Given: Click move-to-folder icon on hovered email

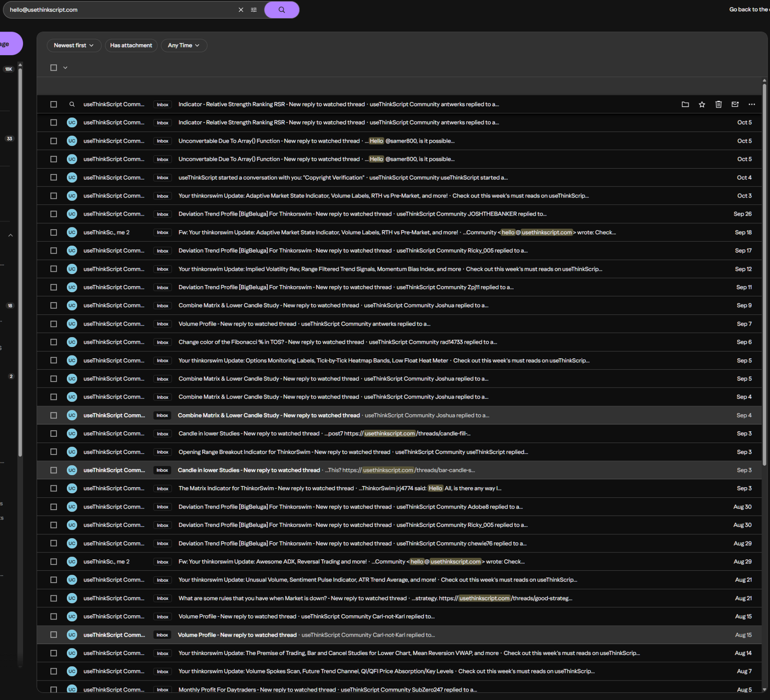Looking at the screenshot, I should pyautogui.click(x=685, y=105).
